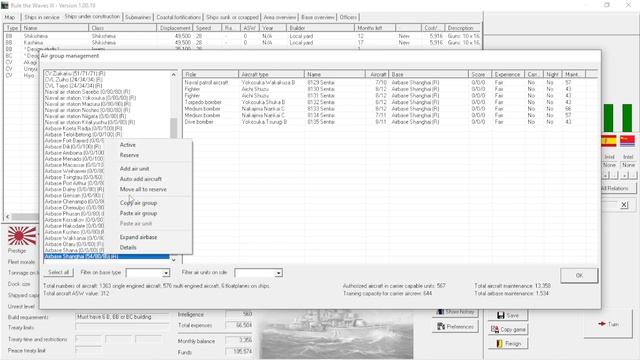This screenshot has height=360, width=640.
Task: Sort ships by Displacement column header
Action: coord(174,28)
